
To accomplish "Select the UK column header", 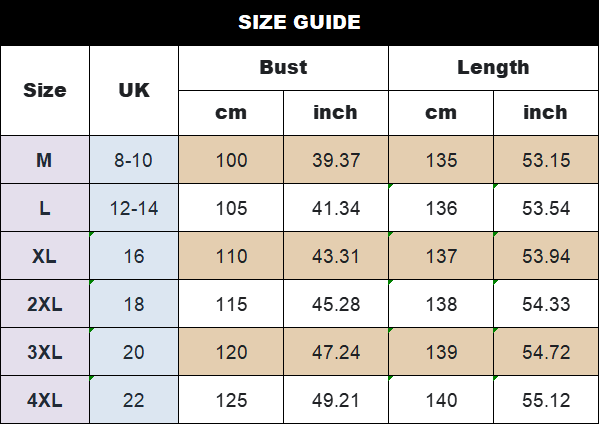I will click(134, 91).
